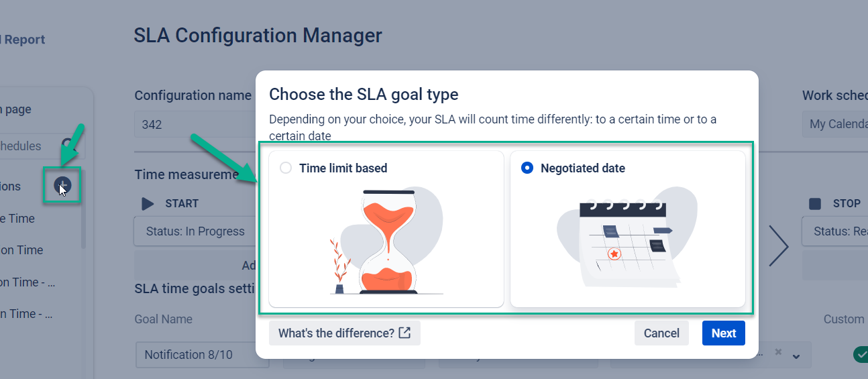This screenshot has width=868, height=379.
Task: Click the external link icon beside What's the difference
Action: tap(404, 333)
